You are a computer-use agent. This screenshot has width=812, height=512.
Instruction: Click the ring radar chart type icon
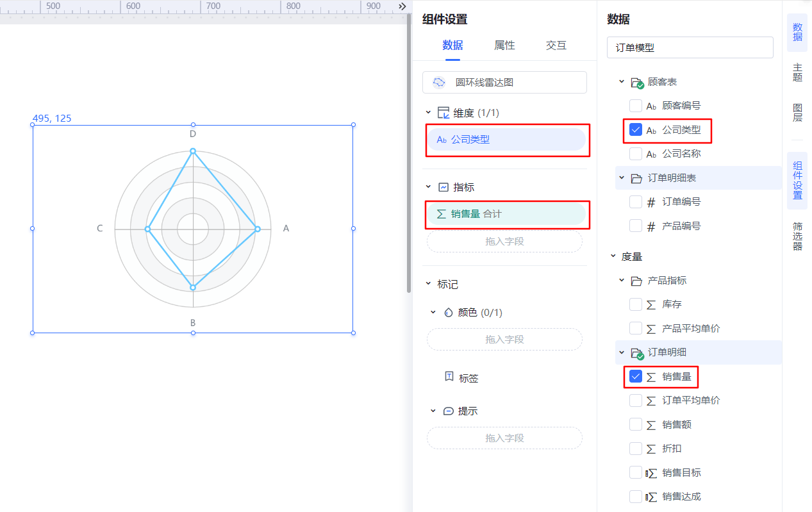(439, 83)
